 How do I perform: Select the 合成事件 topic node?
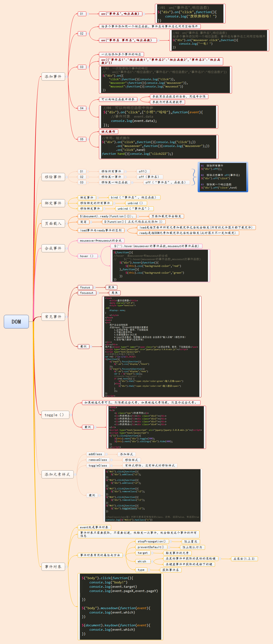click(x=53, y=248)
